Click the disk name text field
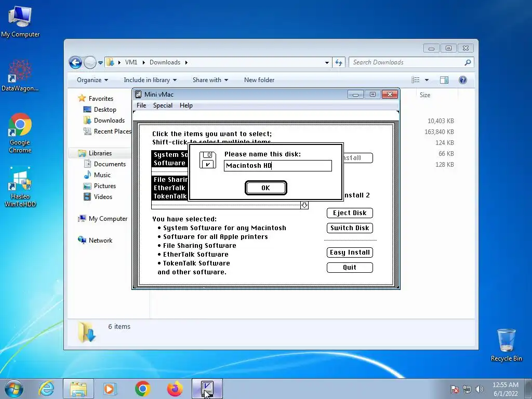The width and height of the screenshot is (532, 399). click(278, 166)
